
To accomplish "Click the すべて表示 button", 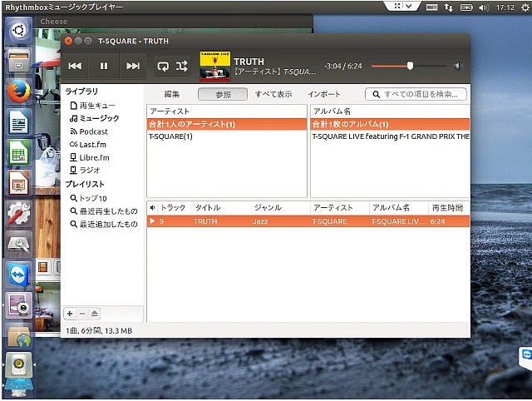I will pyautogui.click(x=273, y=94).
